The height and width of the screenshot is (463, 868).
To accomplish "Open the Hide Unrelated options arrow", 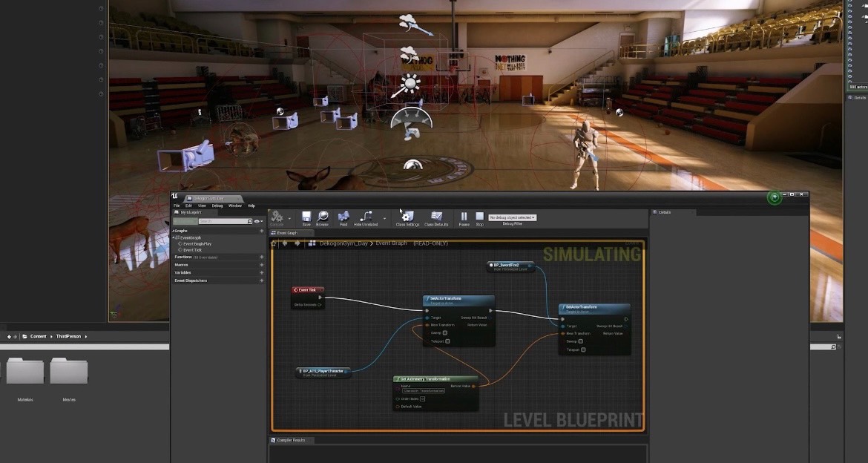I will tap(384, 217).
